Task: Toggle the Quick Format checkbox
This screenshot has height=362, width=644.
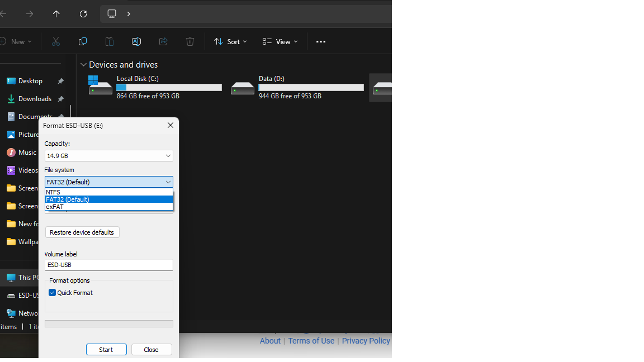Action: coord(53,293)
